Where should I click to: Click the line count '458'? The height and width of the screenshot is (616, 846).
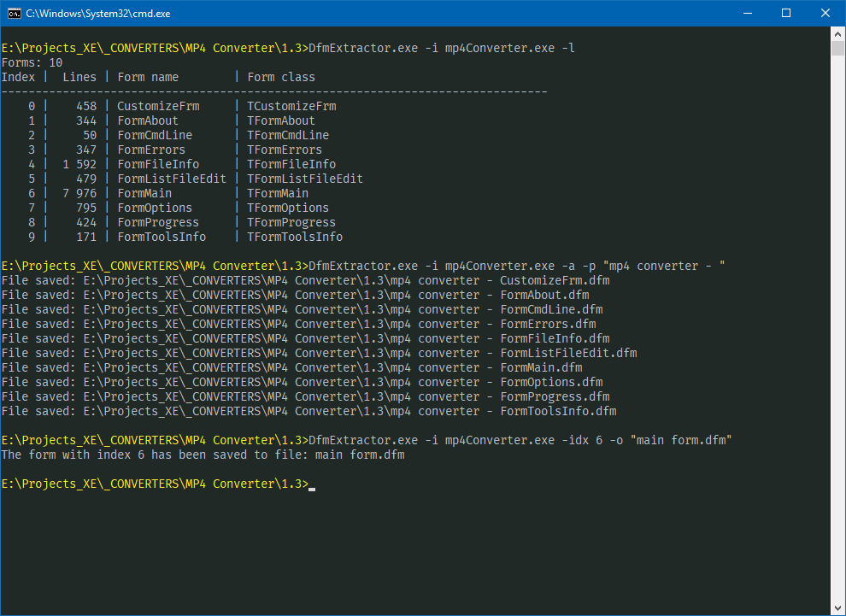(x=86, y=106)
